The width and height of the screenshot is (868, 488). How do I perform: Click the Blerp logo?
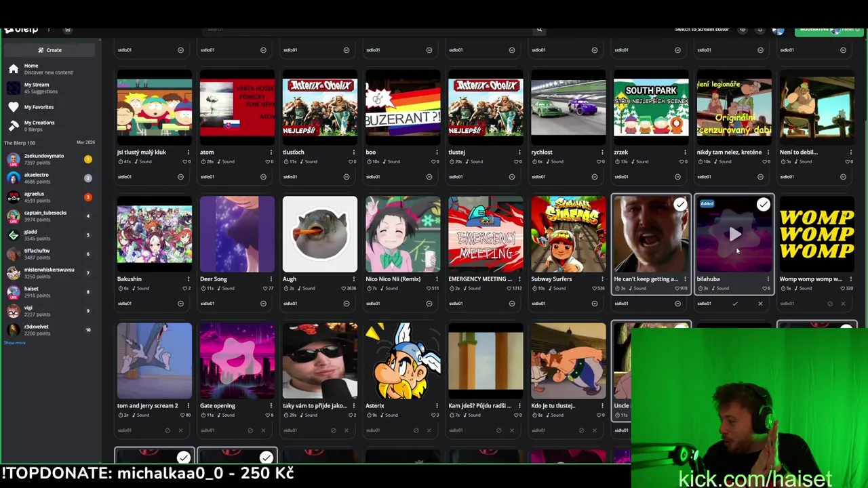tap(21, 30)
